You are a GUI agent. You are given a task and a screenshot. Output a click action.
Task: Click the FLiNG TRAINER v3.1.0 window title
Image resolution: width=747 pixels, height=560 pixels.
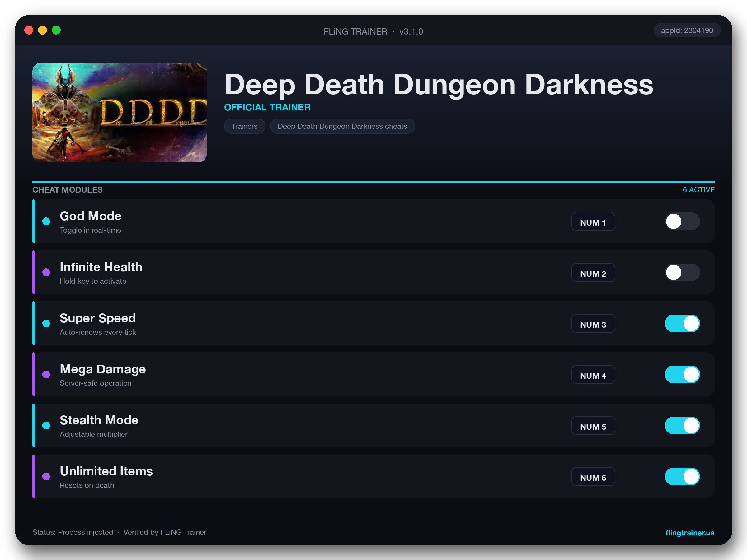click(373, 31)
